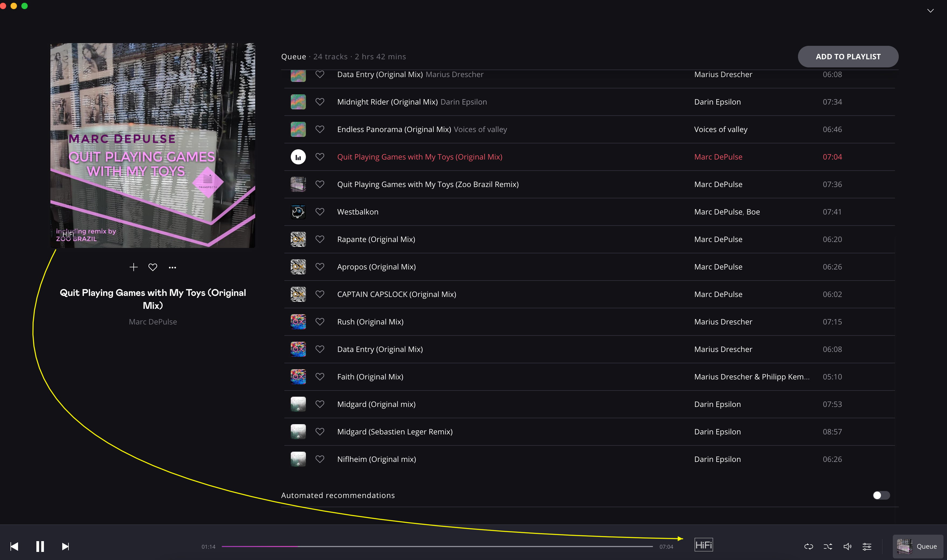Viewport: 947px width, 560px height.
Task: Like Rush (Original Mix)
Action: click(x=320, y=322)
